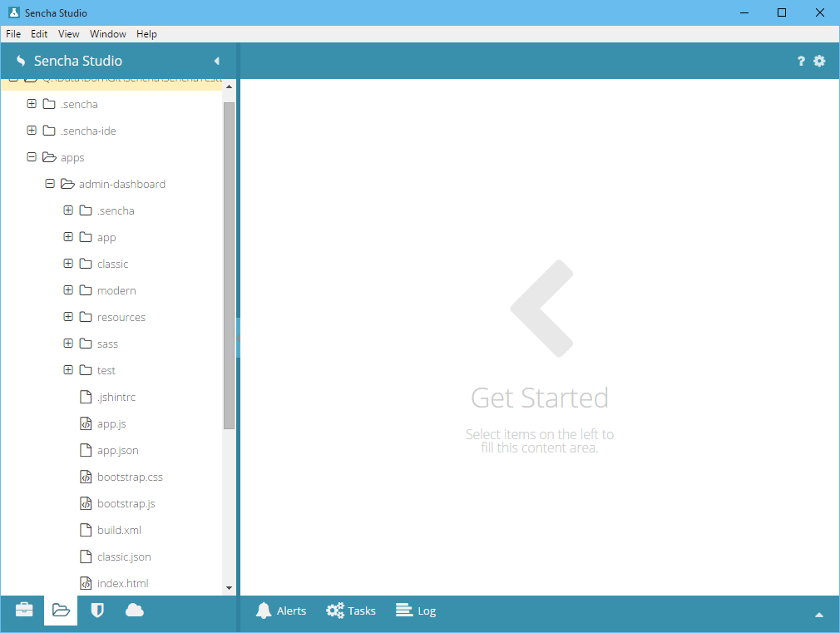Image resolution: width=840 pixels, height=633 pixels.
Task: Click the app.js file icon
Action: [86, 423]
